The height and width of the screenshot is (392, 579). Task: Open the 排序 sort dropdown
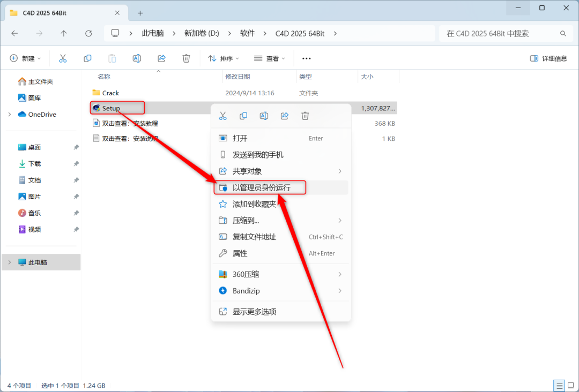click(x=224, y=58)
